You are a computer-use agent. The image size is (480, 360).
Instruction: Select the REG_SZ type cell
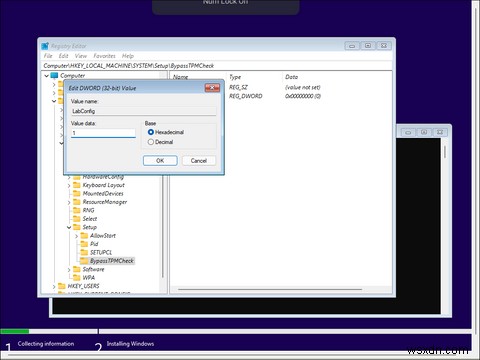coord(238,87)
